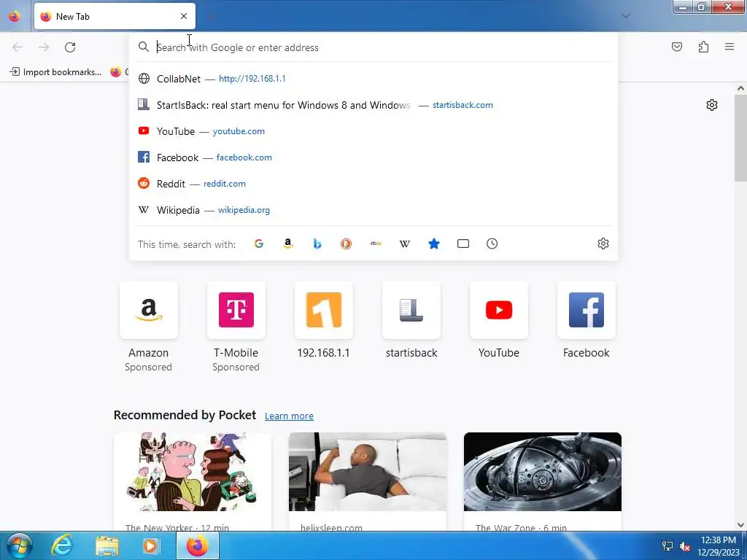Screen dimensions: 747x560
Task: Follow the Pocket Learn more link
Action: pos(289,416)
